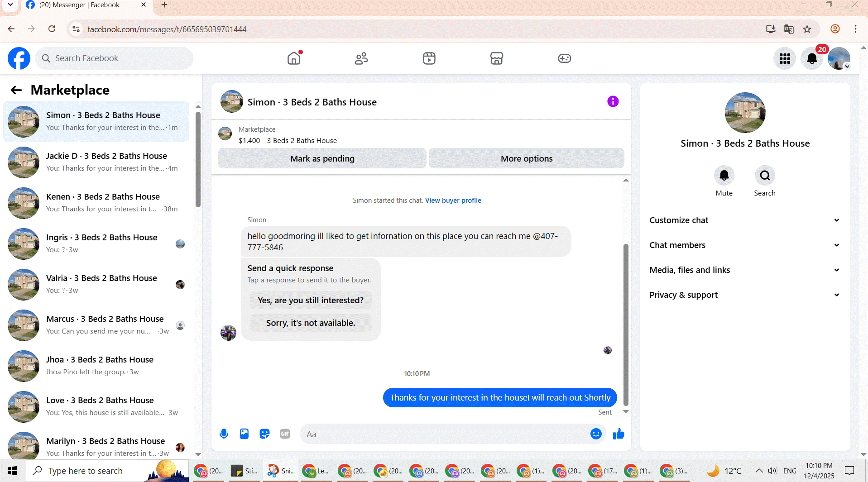Attach a file with the photo icon
The image size is (868, 482).
[244, 434]
